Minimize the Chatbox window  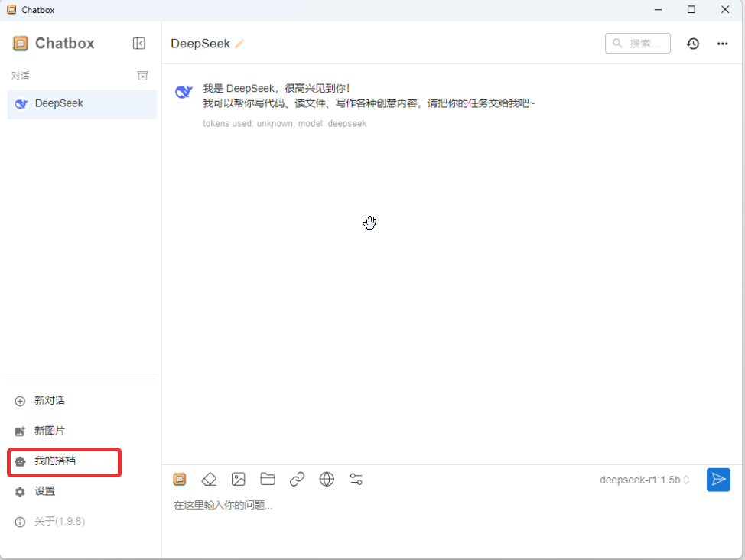click(x=658, y=9)
